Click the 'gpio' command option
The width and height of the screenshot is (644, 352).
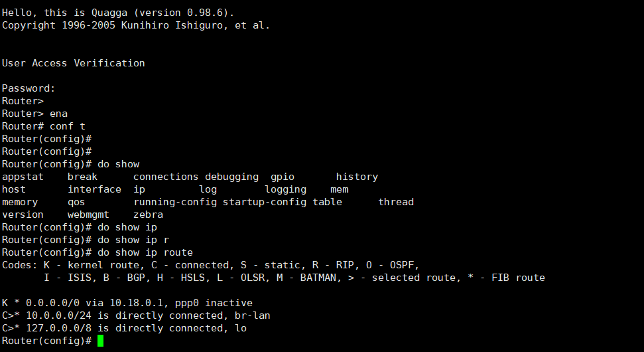tap(283, 177)
